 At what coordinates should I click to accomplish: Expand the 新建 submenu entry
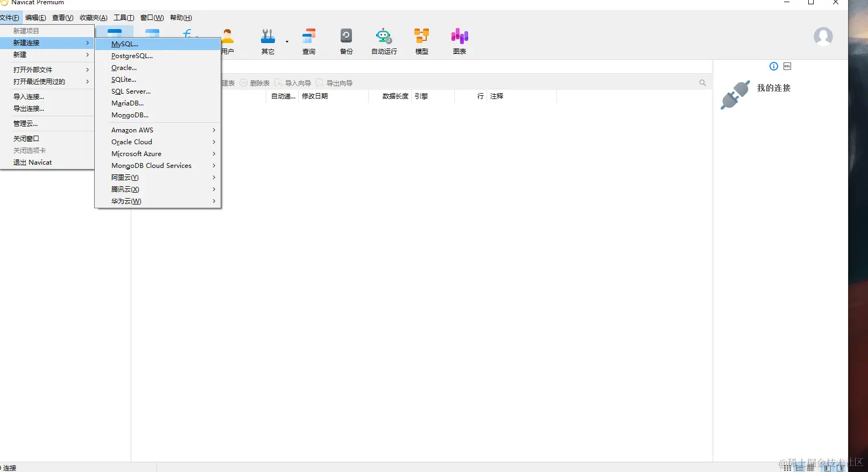point(47,55)
